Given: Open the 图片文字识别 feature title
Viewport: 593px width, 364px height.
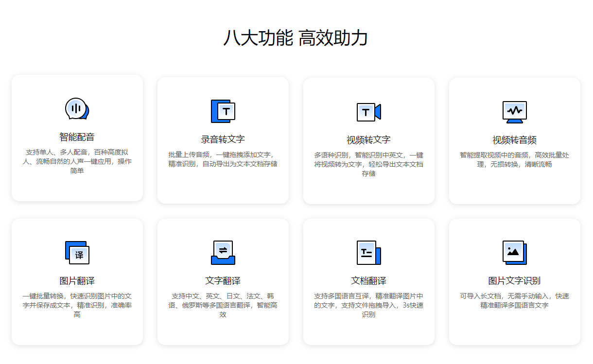Looking at the screenshot, I should click(515, 281).
